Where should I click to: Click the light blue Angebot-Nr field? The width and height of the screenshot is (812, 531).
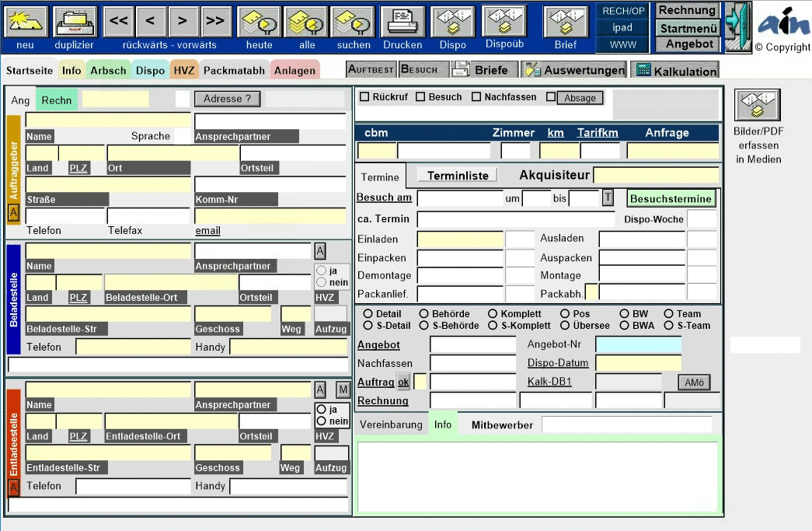[x=638, y=344]
